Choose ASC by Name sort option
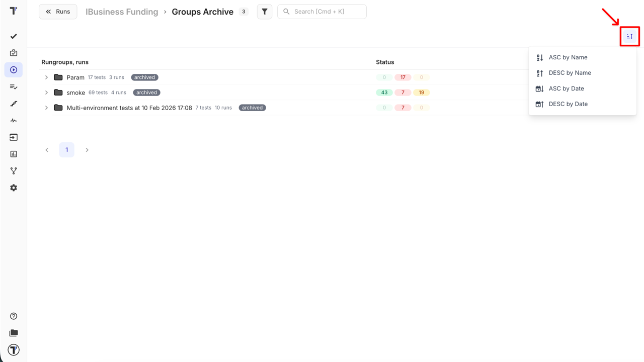The height and width of the screenshot is (362, 644). [568, 57]
